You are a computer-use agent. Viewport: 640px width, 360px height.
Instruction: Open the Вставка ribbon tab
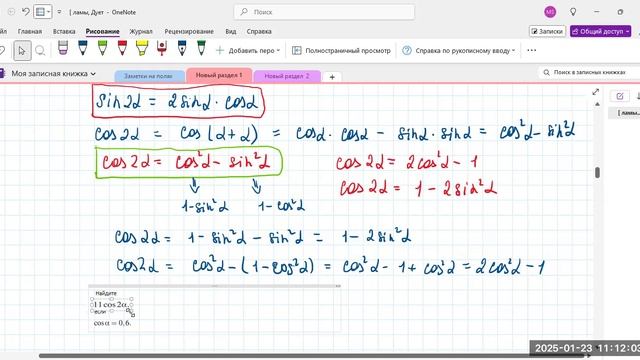64,31
